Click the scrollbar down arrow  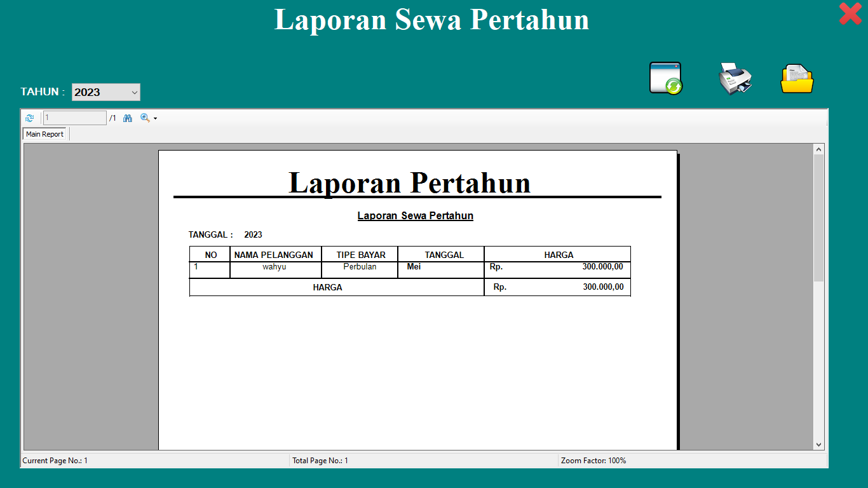(x=818, y=445)
